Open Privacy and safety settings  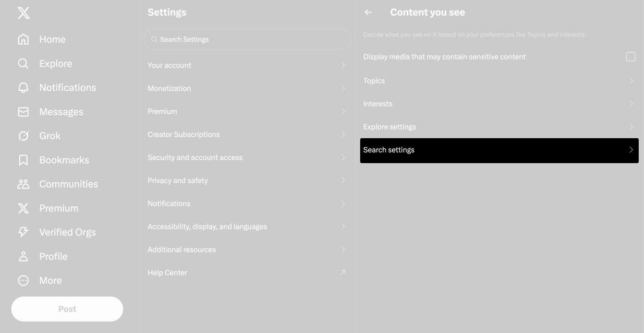point(247,180)
